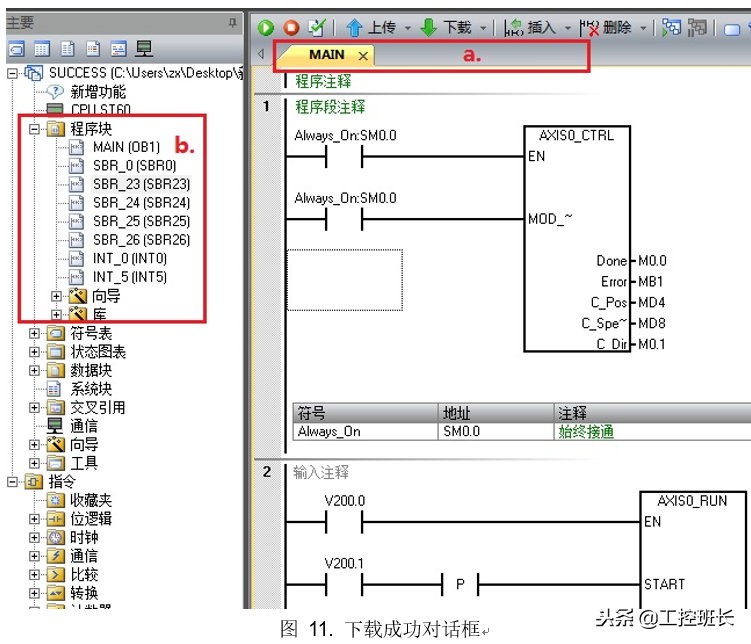Select the 收藏夹 instruction folder

coord(91,500)
